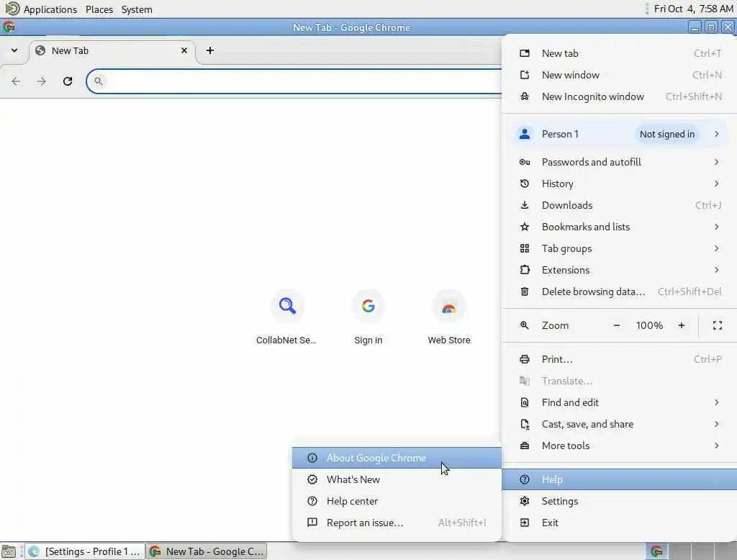
Task: Choose Translate… menu entry
Action: coord(619,381)
